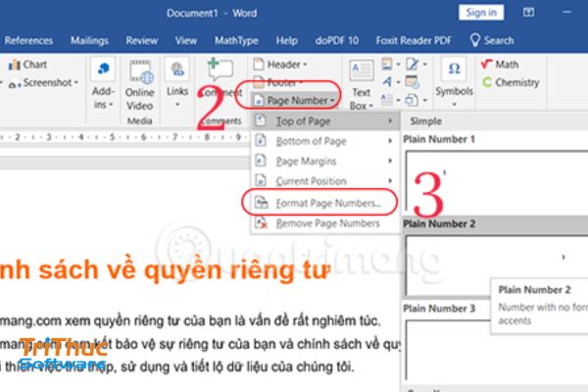
Task: Switch to the Mailings tab
Action: 89,40
